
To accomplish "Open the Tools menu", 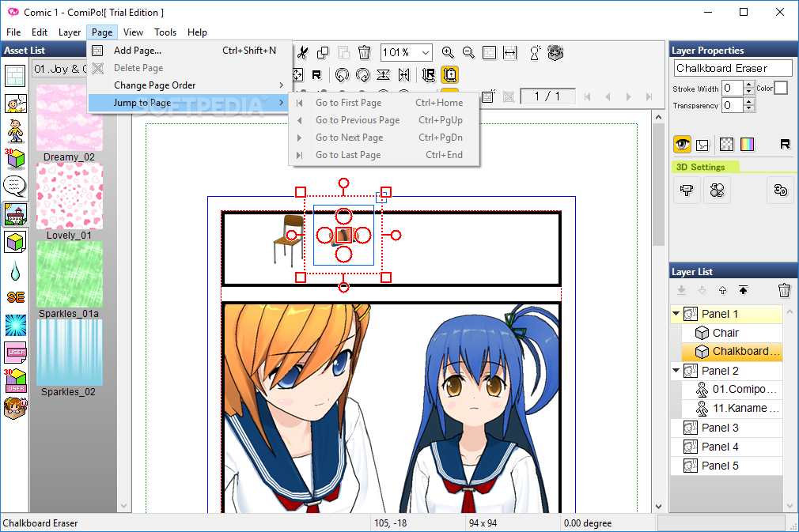I will coord(165,32).
